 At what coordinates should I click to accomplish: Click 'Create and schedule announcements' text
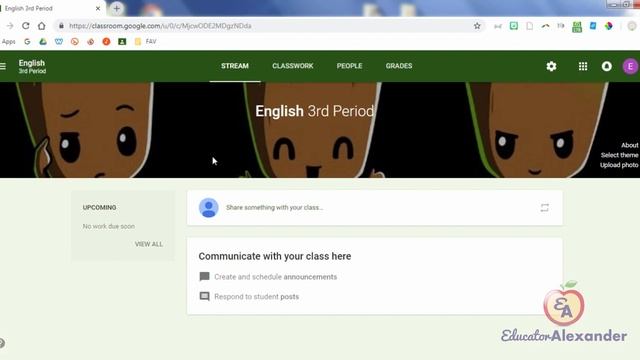click(x=276, y=277)
